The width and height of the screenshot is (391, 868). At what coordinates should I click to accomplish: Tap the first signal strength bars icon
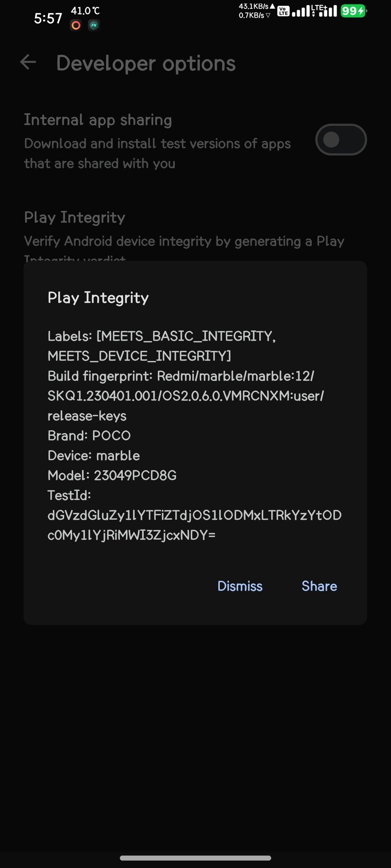pyautogui.click(x=301, y=11)
